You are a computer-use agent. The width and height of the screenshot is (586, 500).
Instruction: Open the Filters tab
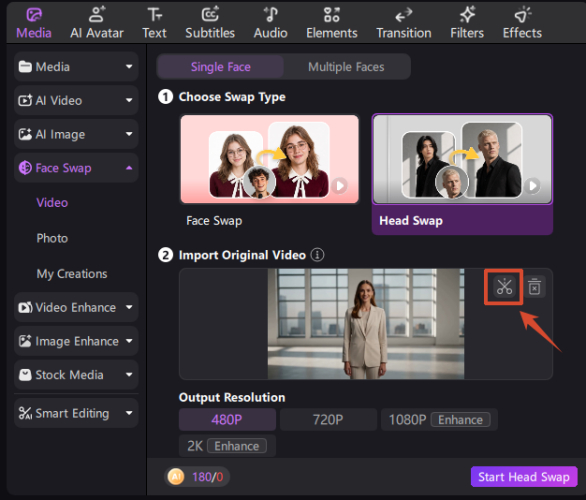click(x=467, y=23)
